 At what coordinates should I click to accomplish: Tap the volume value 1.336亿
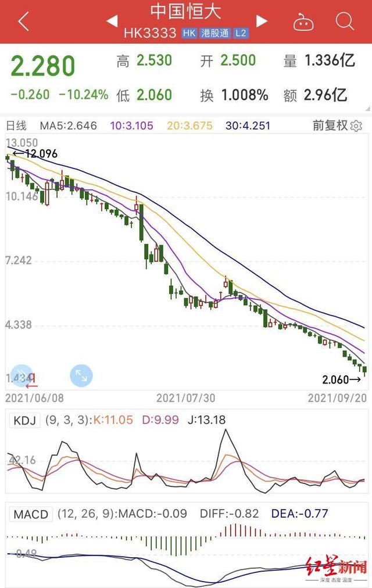click(329, 60)
